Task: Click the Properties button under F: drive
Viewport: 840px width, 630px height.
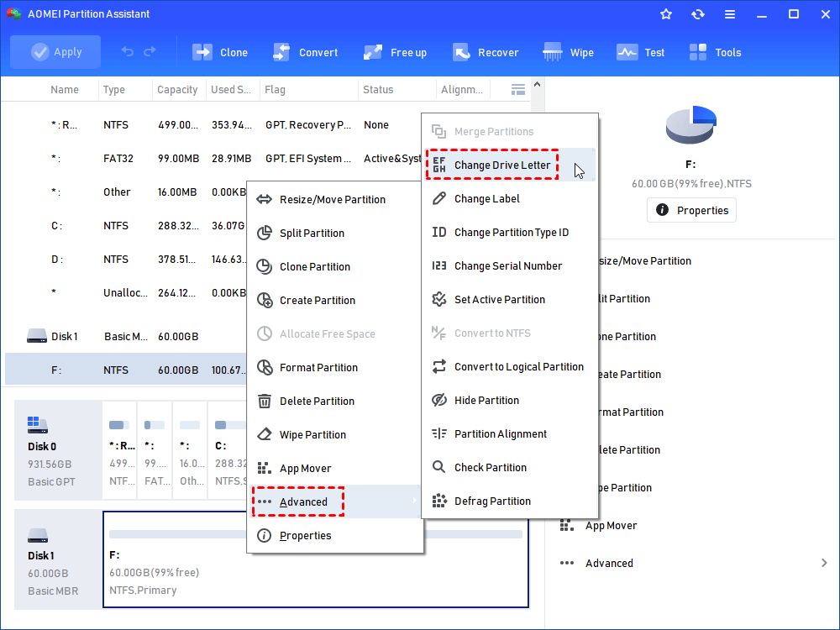Action: point(691,210)
